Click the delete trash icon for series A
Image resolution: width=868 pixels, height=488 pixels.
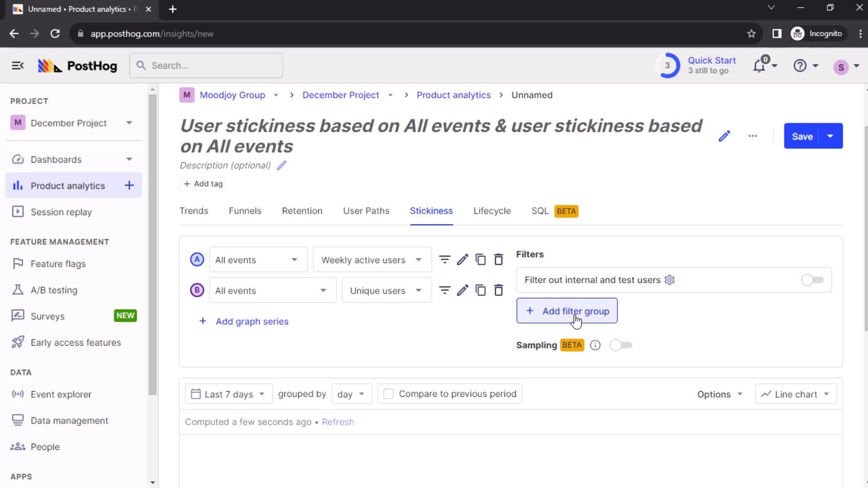click(498, 259)
